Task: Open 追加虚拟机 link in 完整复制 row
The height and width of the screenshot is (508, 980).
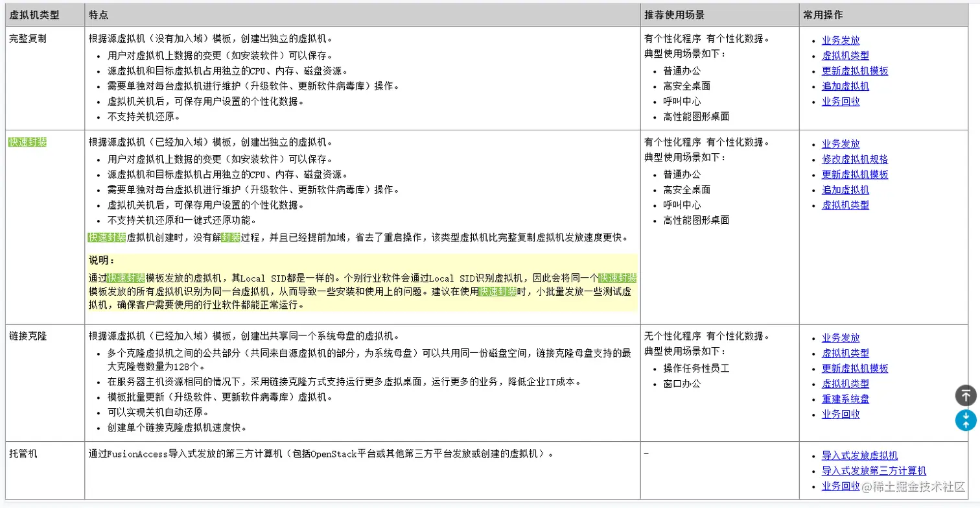Action: [x=845, y=86]
